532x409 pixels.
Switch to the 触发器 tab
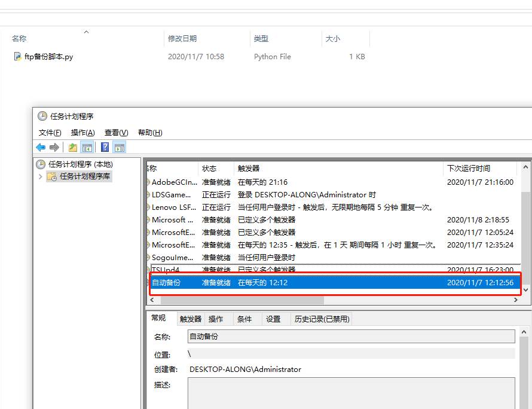(191, 319)
